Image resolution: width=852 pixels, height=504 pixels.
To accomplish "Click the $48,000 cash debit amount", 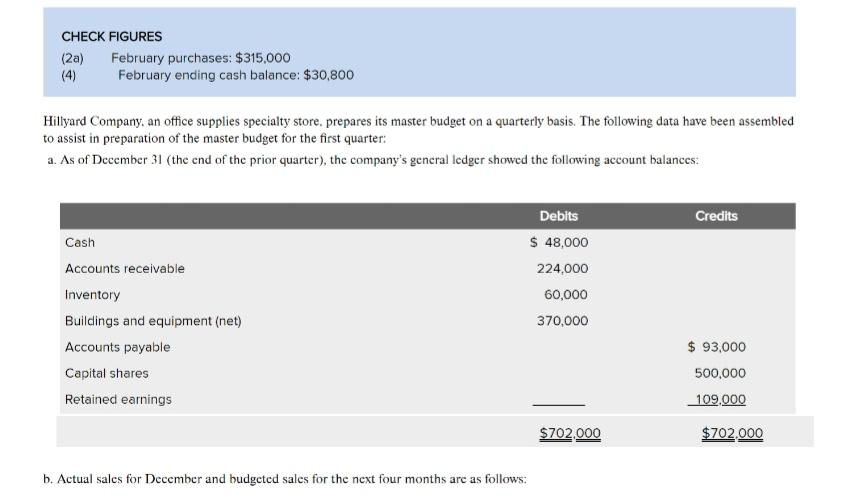I will 559,243.
